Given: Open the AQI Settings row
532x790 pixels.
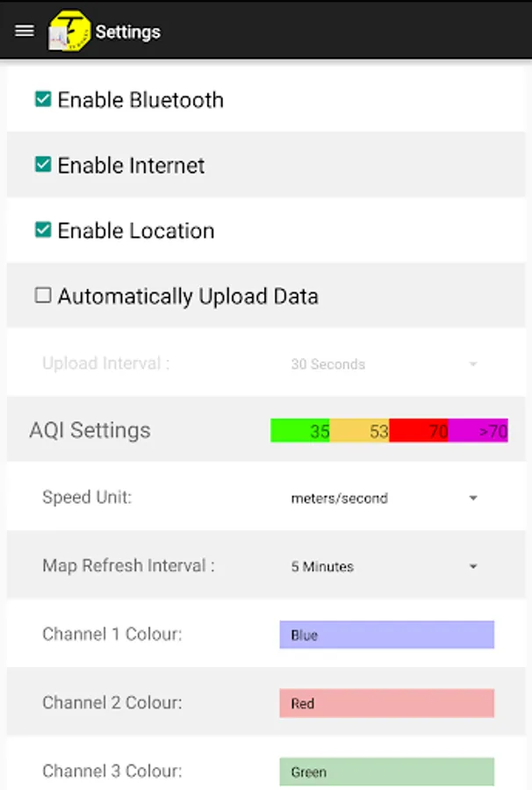Looking at the screenshot, I should [x=266, y=430].
